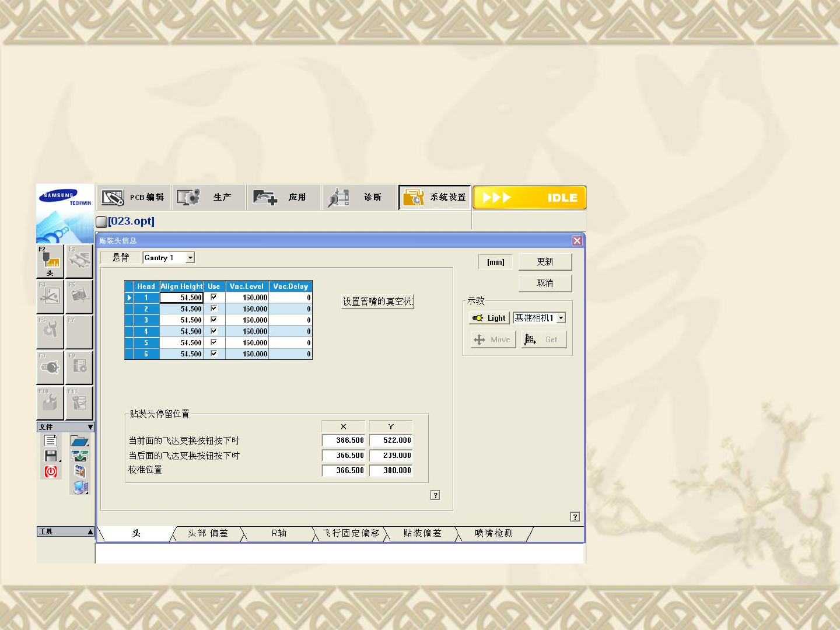Click the F4 axis calibration icon button
Viewport: 840px width, 630px height.
tap(50, 297)
